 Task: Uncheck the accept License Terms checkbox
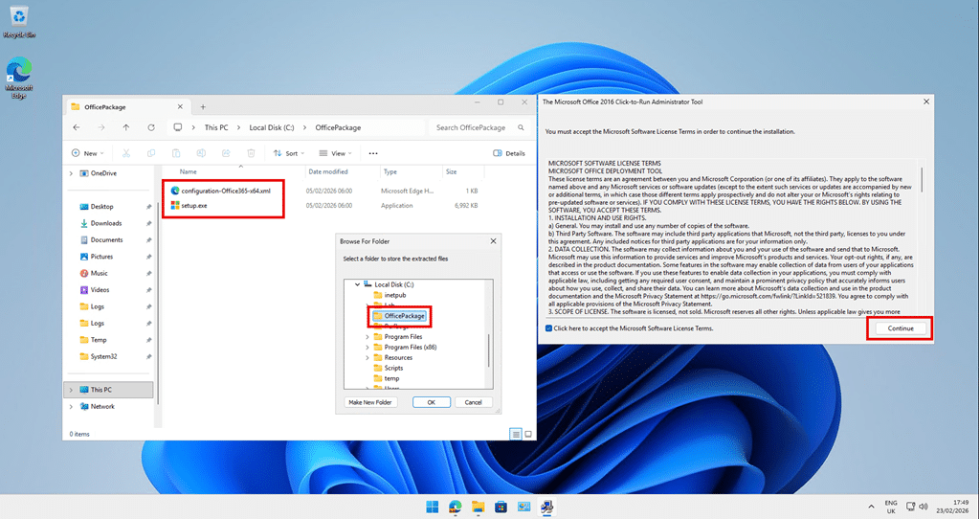coord(548,328)
